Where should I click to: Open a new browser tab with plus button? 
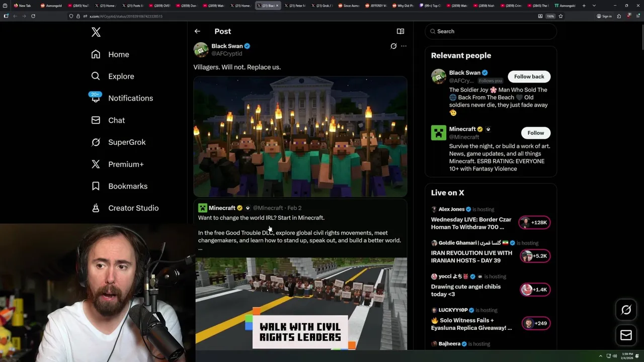[x=584, y=6]
